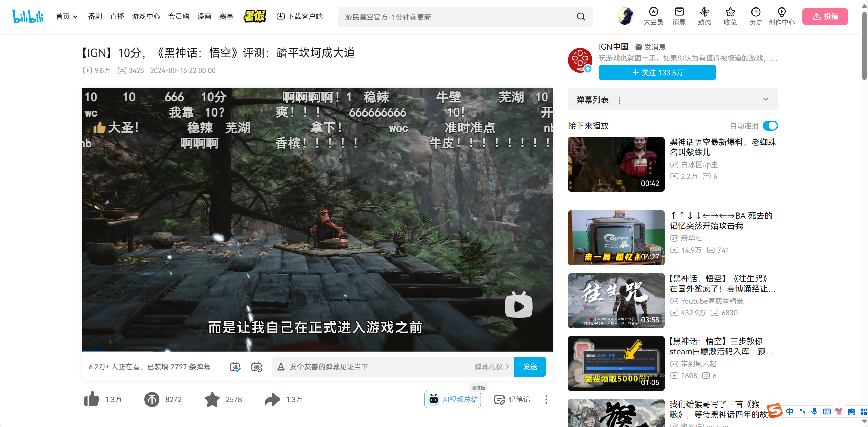868x427 pixels.
Task: Like the video with thumbs-up icon
Action: pyautogui.click(x=92, y=399)
